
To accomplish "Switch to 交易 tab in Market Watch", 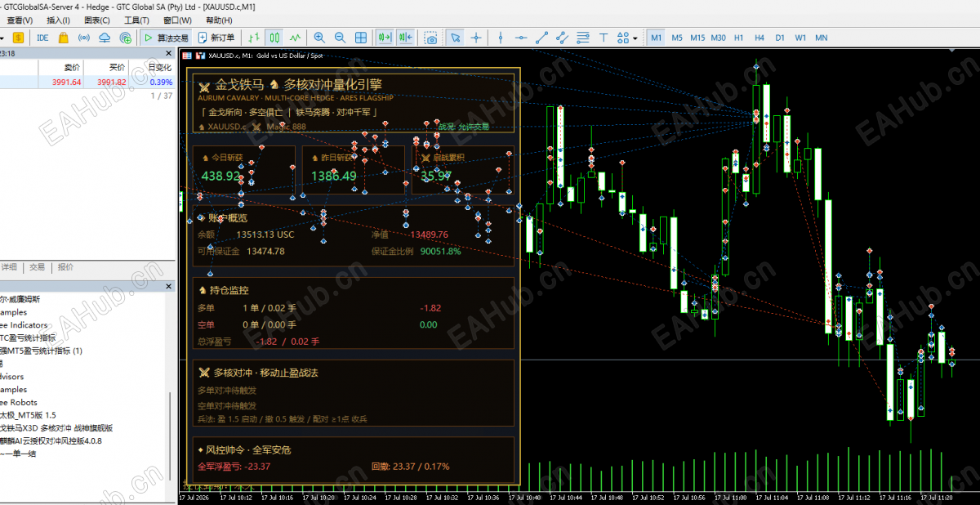I will (x=37, y=267).
